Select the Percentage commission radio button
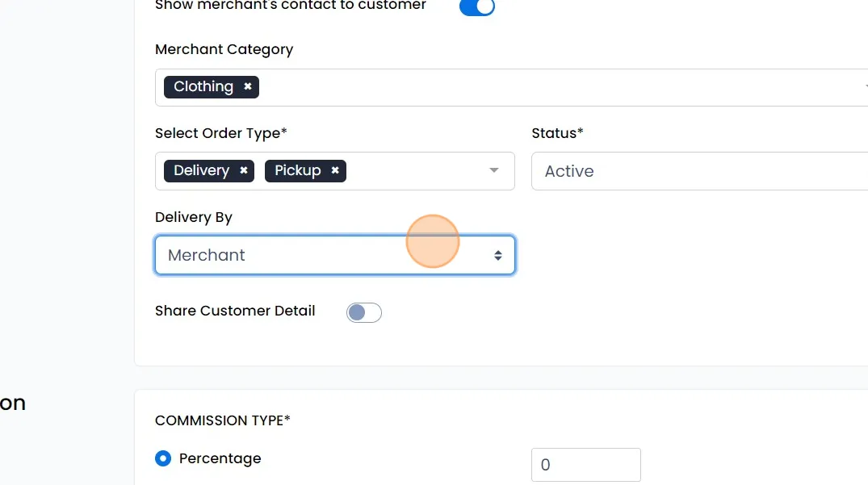The width and height of the screenshot is (868, 485). tap(163, 458)
